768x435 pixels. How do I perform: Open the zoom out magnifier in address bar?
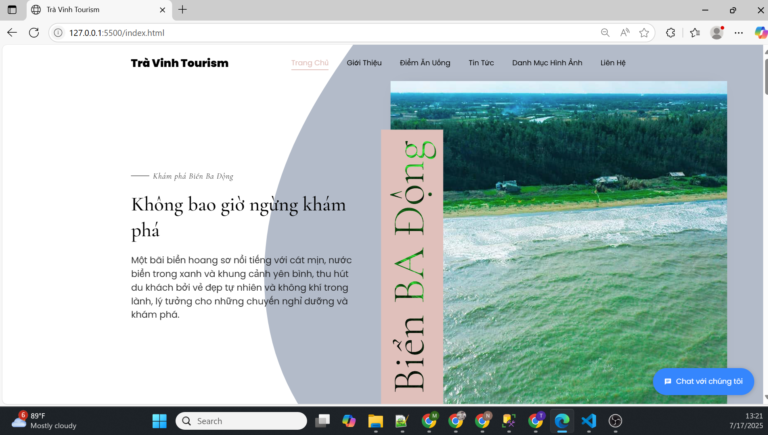[605, 33]
